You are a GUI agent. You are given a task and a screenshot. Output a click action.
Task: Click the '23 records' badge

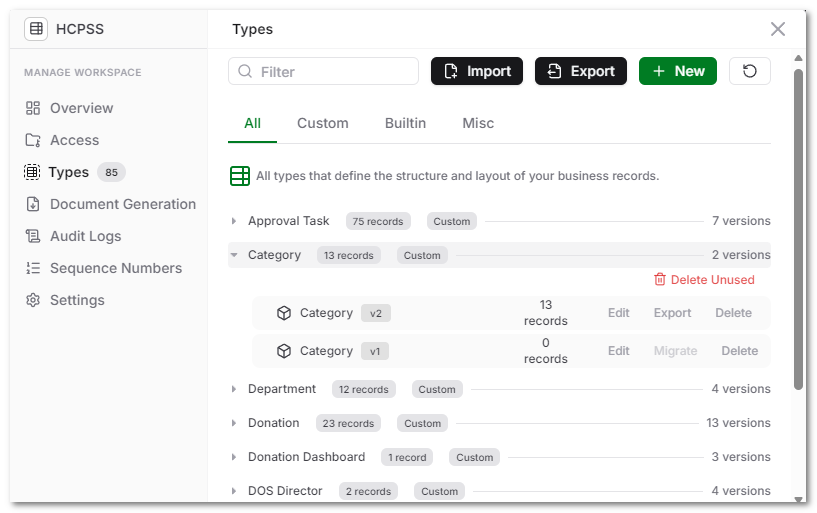click(x=348, y=423)
